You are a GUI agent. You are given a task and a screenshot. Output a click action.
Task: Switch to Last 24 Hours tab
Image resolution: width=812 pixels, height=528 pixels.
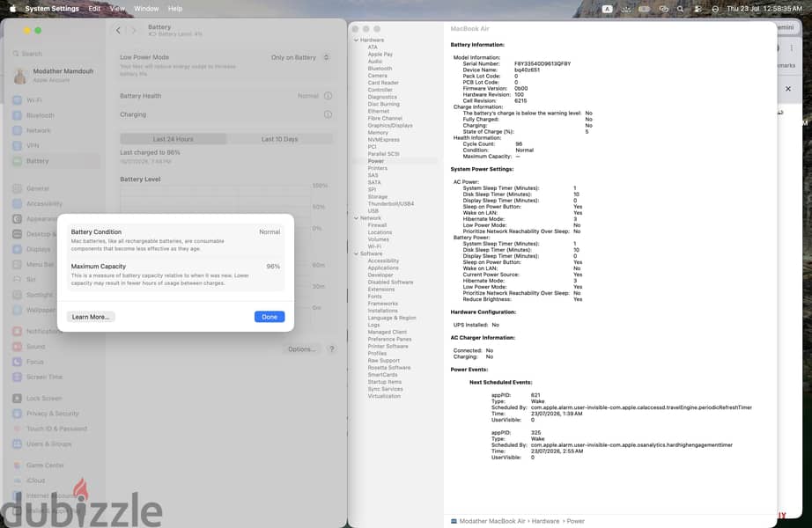[173, 139]
